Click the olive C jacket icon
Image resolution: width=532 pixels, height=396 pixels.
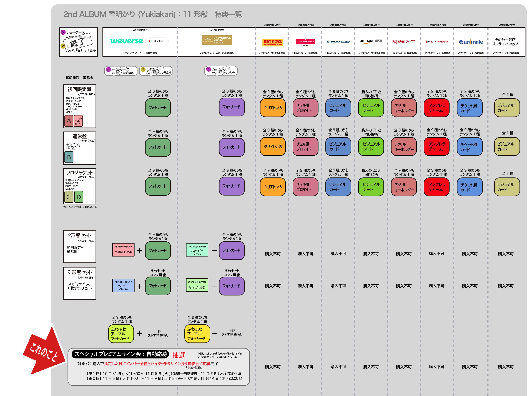(x=69, y=197)
